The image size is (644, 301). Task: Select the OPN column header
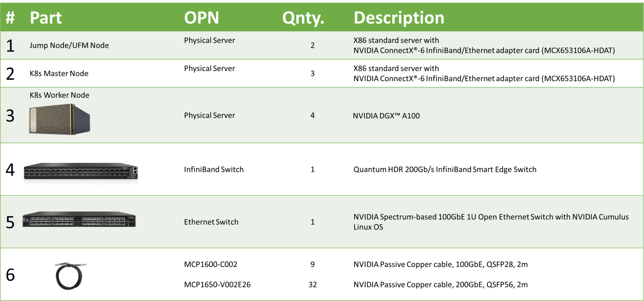click(x=202, y=18)
